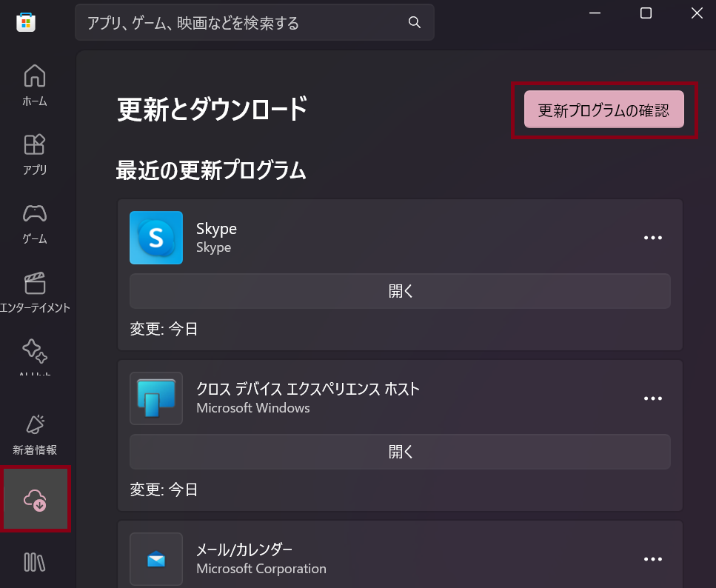Minimize the Microsoft Store window

tap(595, 13)
